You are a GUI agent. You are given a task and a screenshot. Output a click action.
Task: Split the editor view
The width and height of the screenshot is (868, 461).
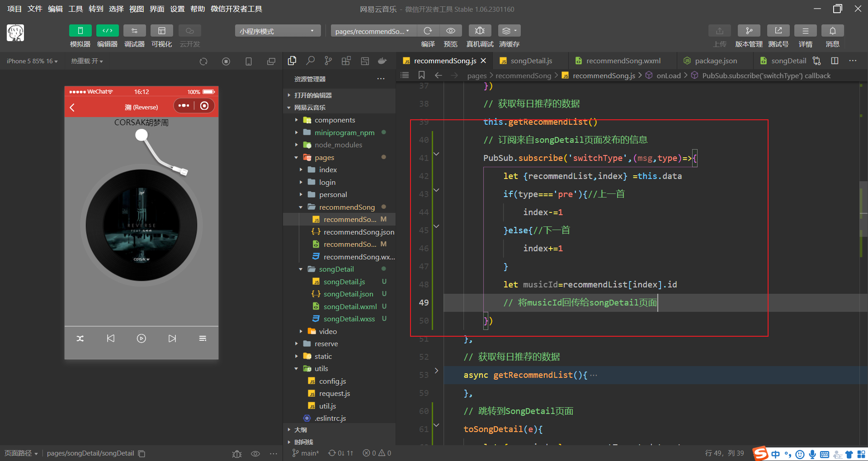tap(835, 61)
